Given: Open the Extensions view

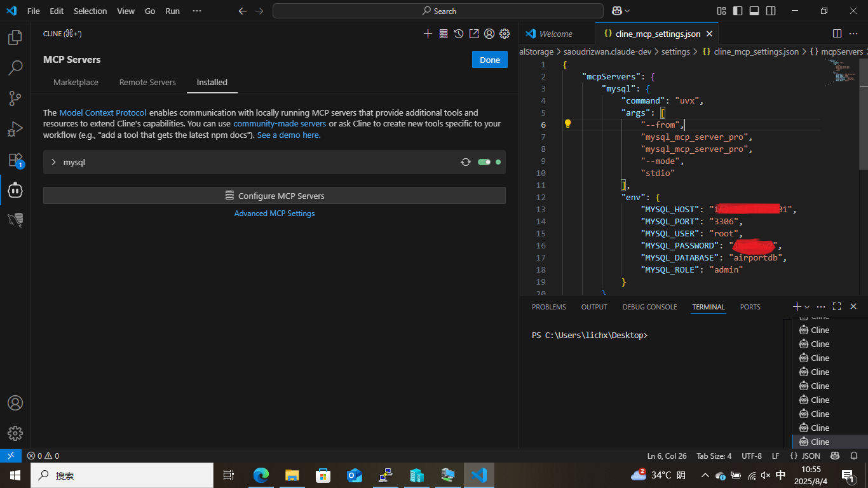Looking at the screenshot, I should pyautogui.click(x=15, y=159).
